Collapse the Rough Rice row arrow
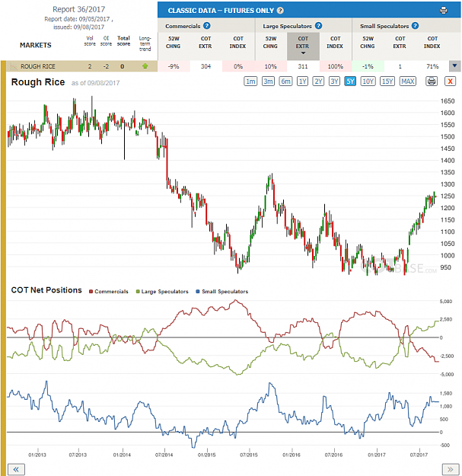This screenshot has height=476, width=462. pyautogui.click(x=454, y=65)
